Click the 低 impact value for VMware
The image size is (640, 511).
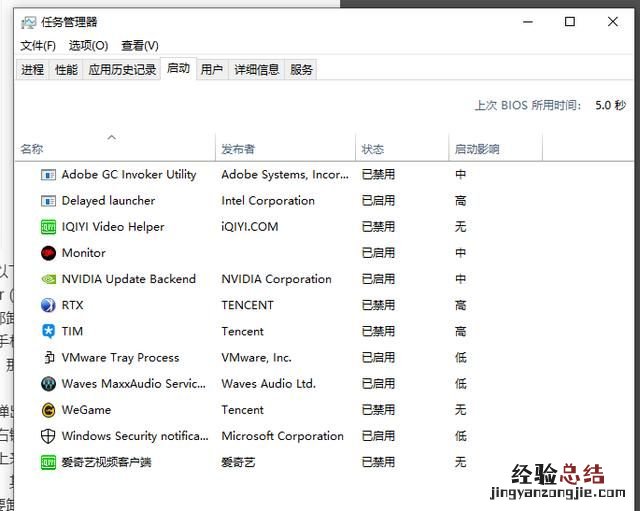tap(460, 358)
